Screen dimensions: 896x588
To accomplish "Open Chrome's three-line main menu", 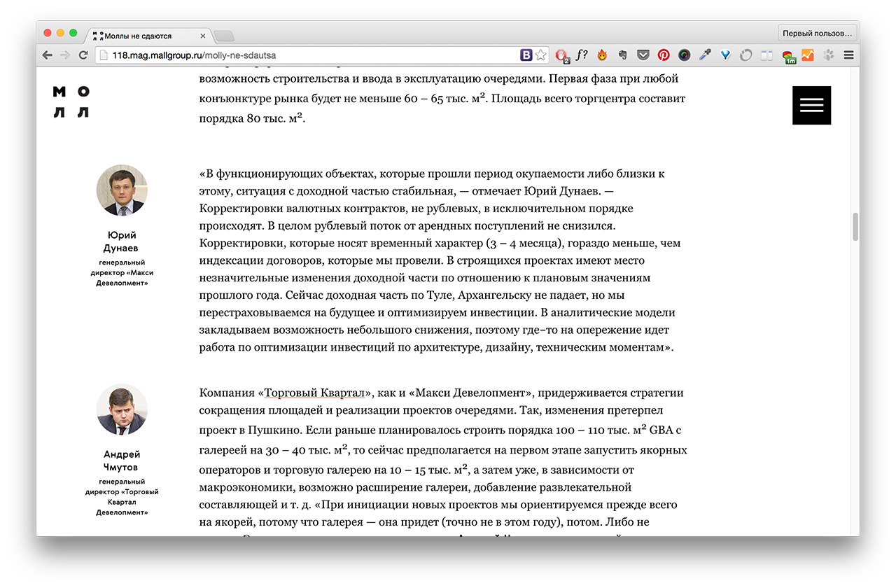I will pos(848,55).
